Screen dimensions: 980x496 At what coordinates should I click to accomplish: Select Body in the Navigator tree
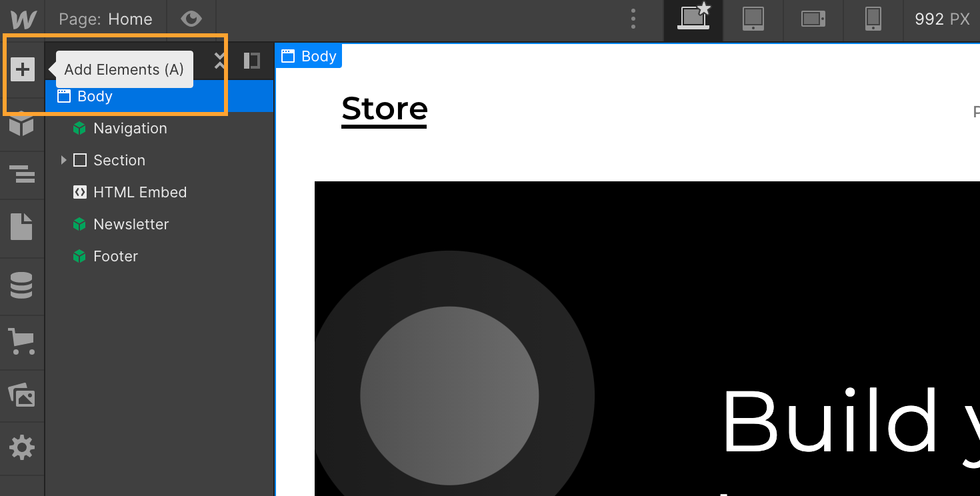point(159,96)
